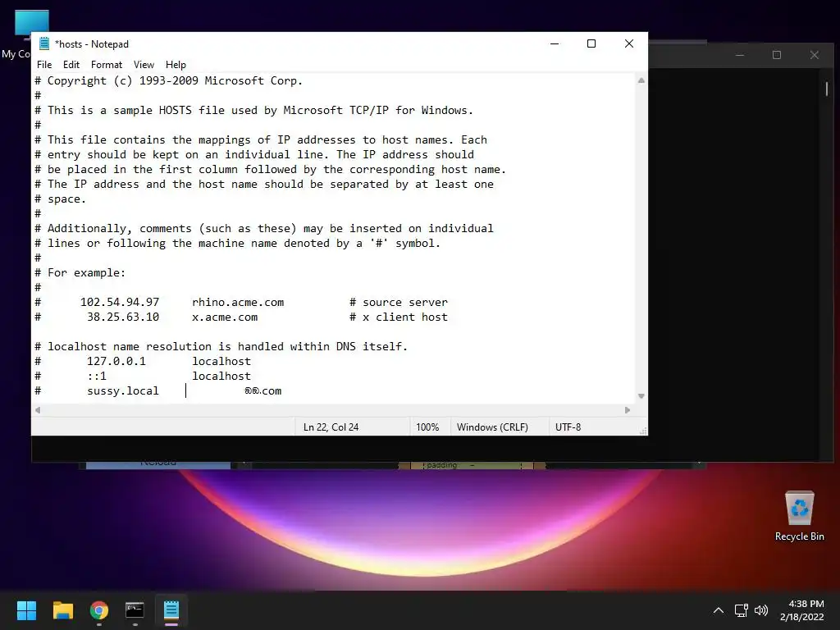Open the volume tray icon

click(x=760, y=610)
